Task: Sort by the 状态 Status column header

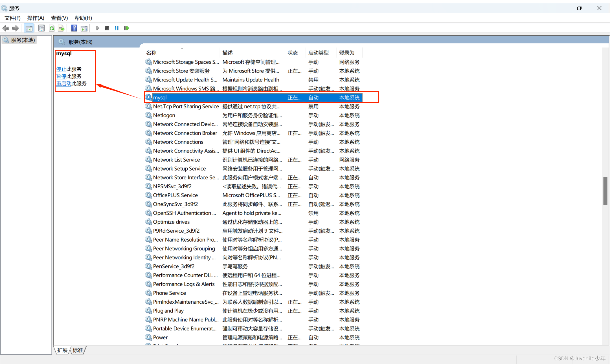Action: (295, 53)
